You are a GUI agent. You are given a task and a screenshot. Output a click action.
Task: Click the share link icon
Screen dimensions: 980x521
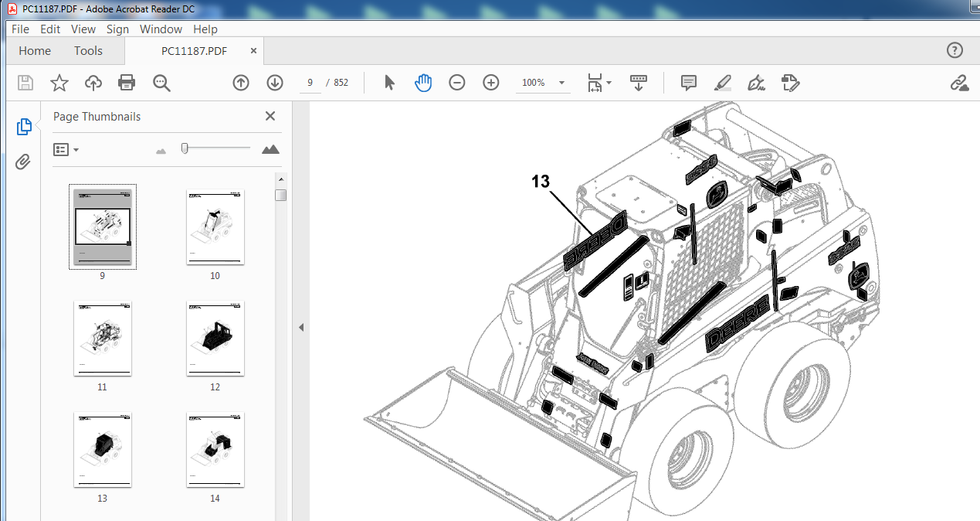tap(959, 83)
